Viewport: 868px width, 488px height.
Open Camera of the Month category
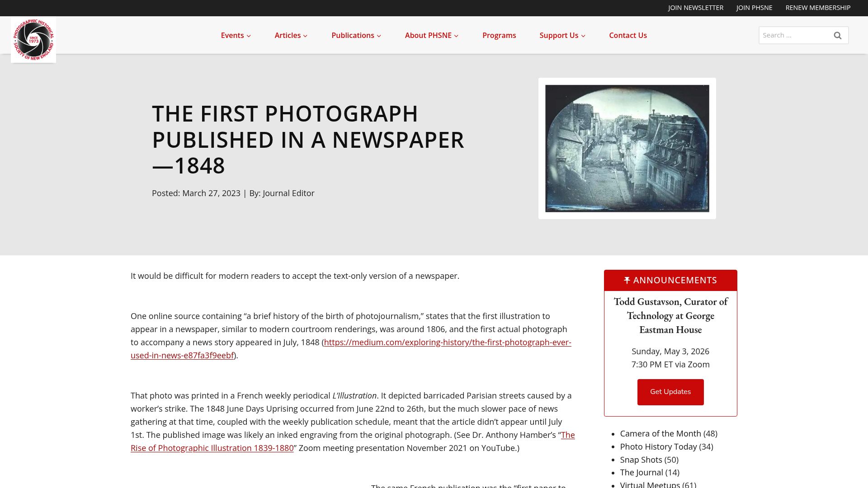pyautogui.click(x=660, y=433)
